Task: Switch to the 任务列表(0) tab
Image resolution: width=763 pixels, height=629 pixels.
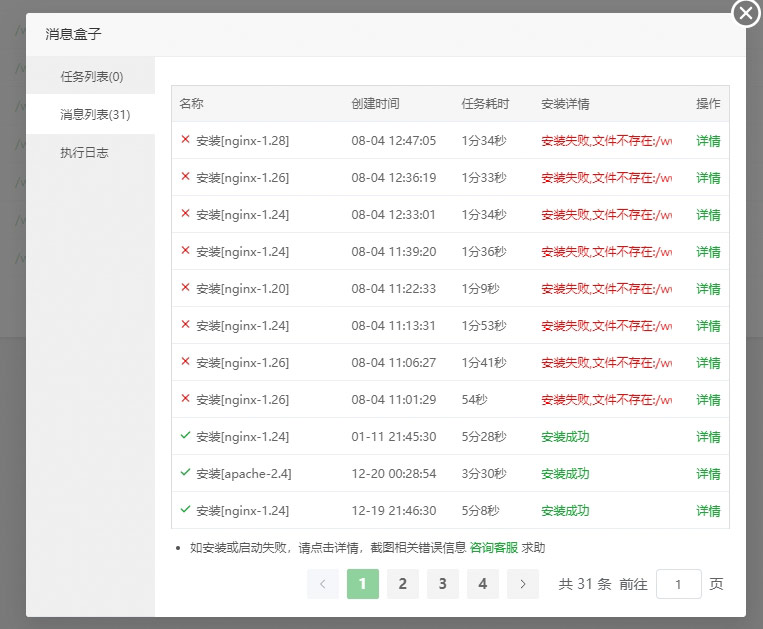Action: (91, 76)
